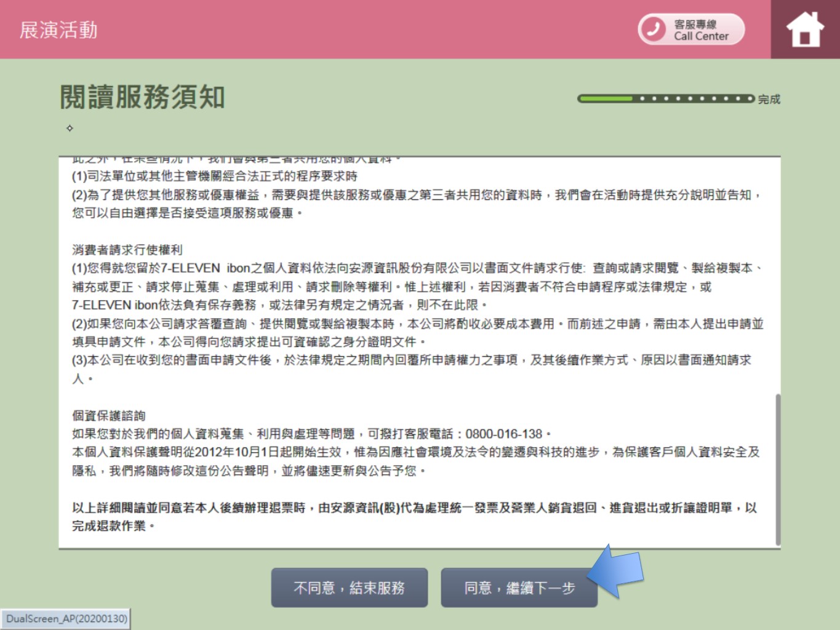Click the small diamond symbol under the heading
This screenshot has width=840, height=630.
tap(70, 128)
